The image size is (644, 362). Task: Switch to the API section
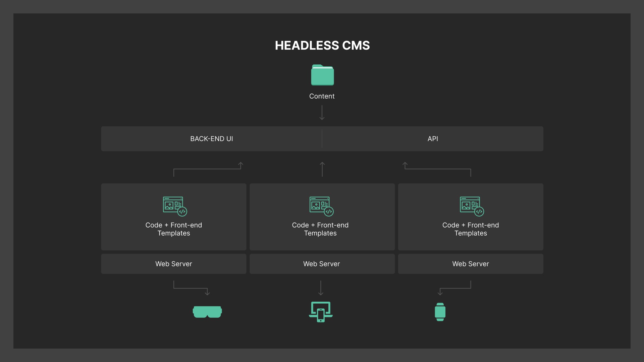(x=433, y=138)
